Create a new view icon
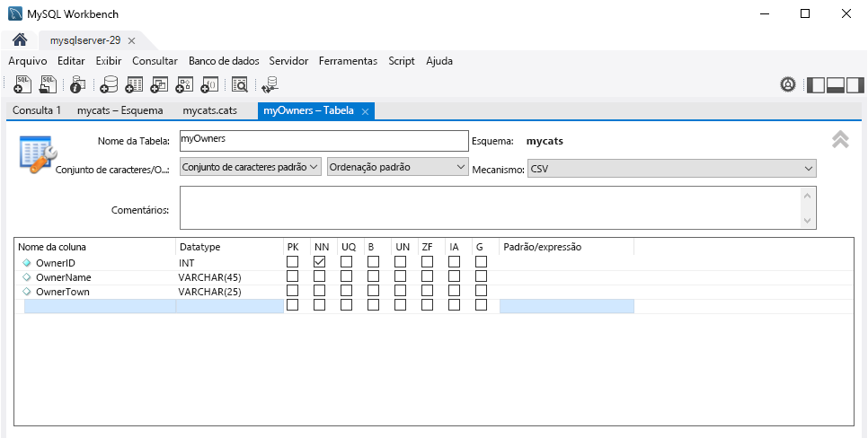The height and width of the screenshot is (438, 868). [159, 84]
